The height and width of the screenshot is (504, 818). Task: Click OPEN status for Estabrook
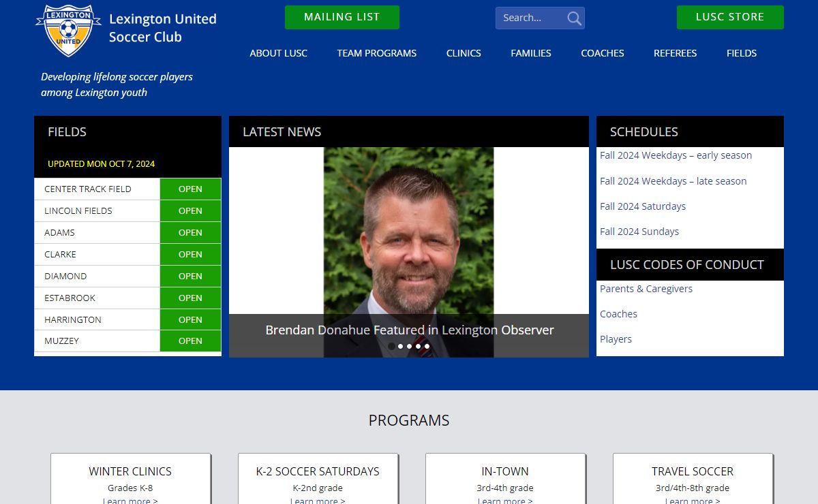(x=190, y=298)
